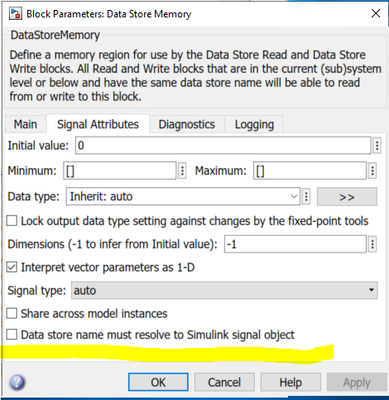389x400 pixels.
Task: Expand the Signal type auto dropdown
Action: coord(224,290)
